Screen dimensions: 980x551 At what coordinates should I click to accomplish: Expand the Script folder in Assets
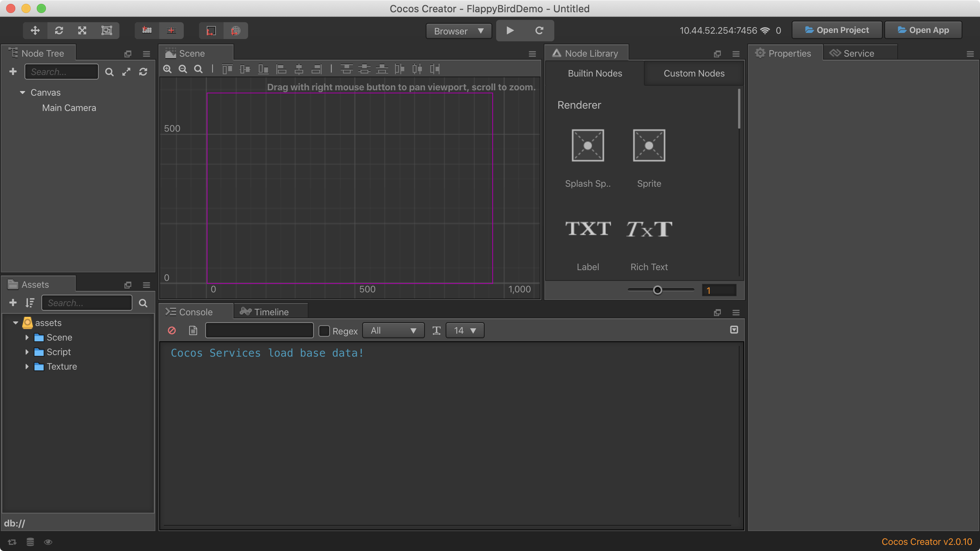[x=27, y=352]
